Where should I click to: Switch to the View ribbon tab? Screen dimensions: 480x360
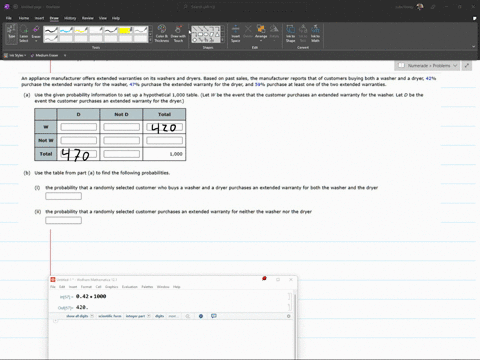[103, 18]
